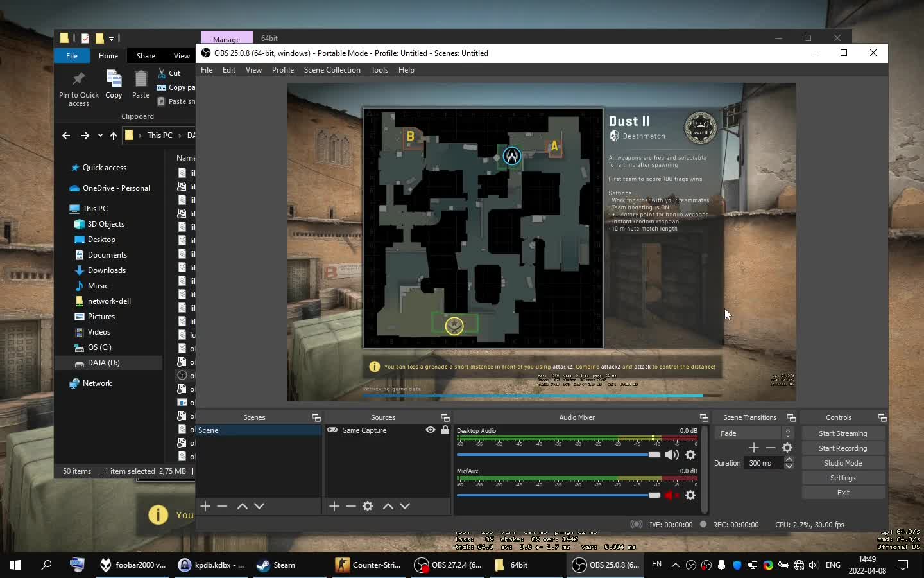This screenshot has width=924, height=578.
Task: Adjust Desktop Audio volume slider
Action: click(x=558, y=455)
